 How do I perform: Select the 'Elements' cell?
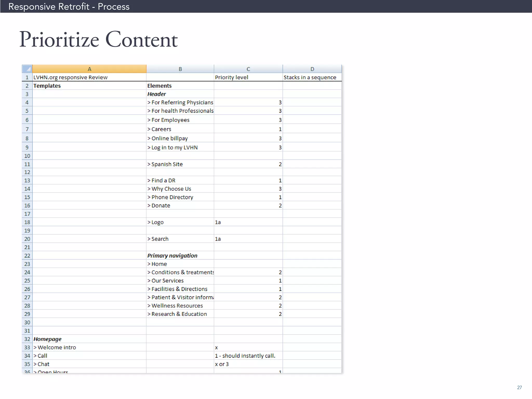[180, 85]
